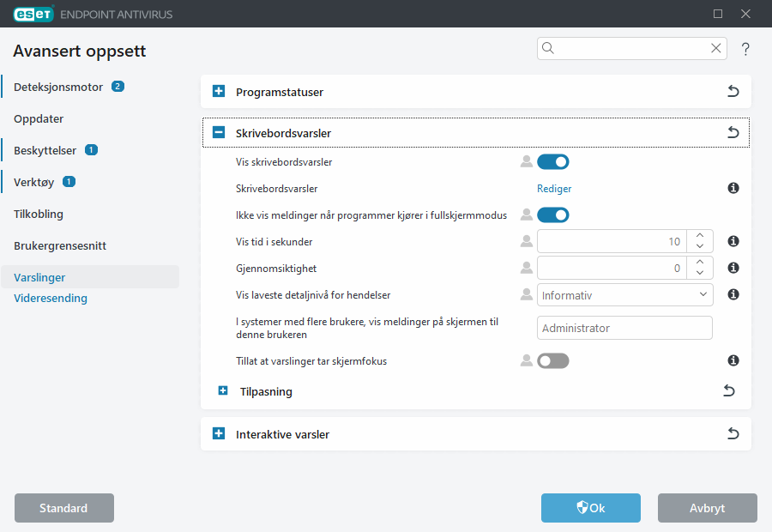Click the Standard button
Screen dimensions: 772x532
[x=64, y=508]
